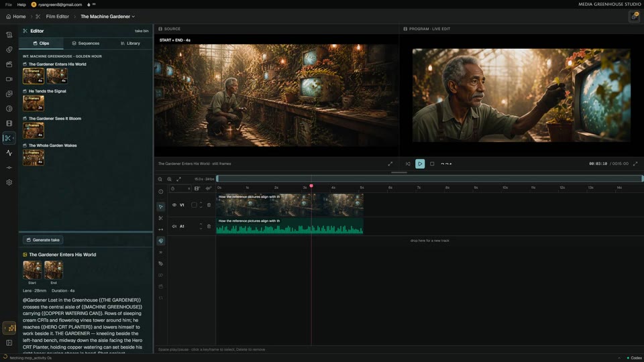Switch to the Sequences tab
The image size is (644, 362).
(x=85, y=43)
